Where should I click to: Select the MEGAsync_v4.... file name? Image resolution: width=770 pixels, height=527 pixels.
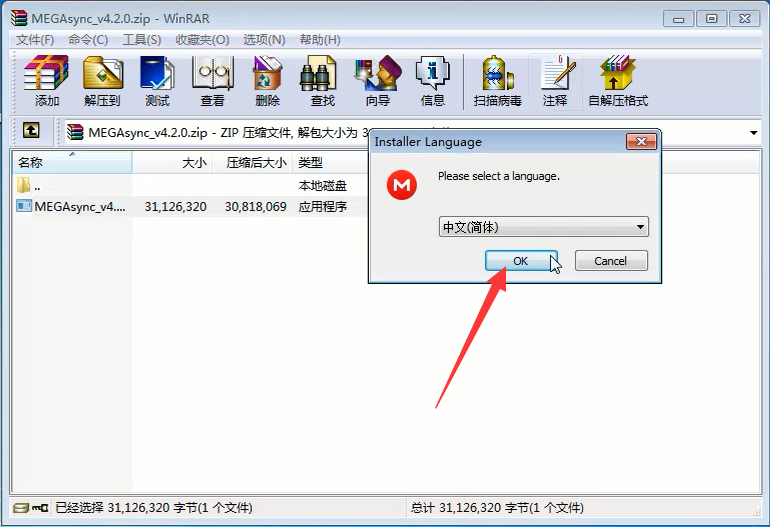point(80,207)
